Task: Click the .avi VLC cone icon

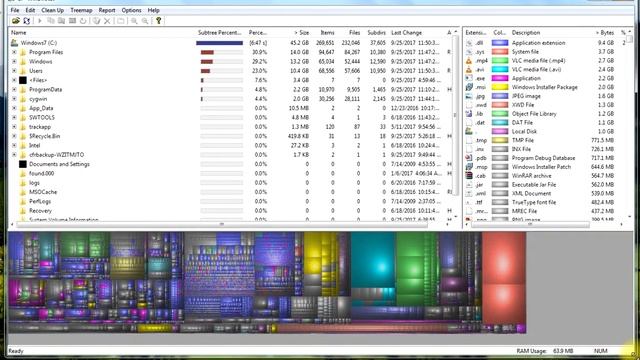Action: coord(469,69)
